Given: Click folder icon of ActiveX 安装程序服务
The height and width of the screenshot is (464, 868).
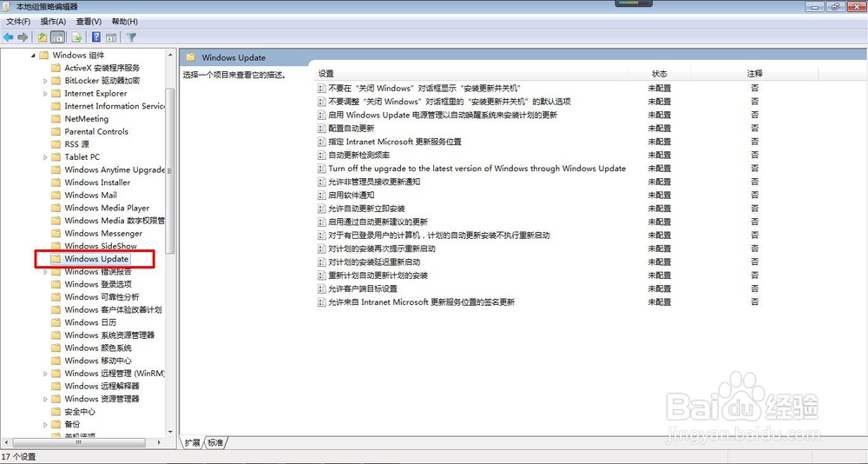Looking at the screenshot, I should 56,68.
